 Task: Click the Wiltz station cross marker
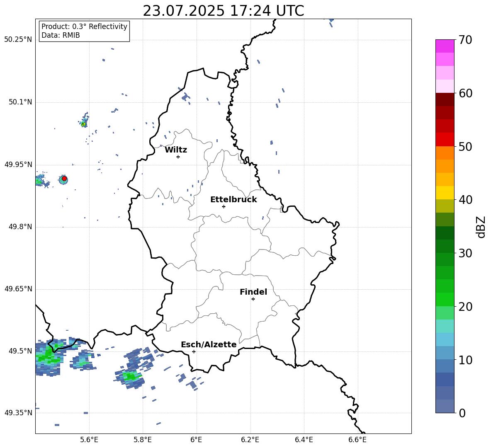click(x=178, y=157)
